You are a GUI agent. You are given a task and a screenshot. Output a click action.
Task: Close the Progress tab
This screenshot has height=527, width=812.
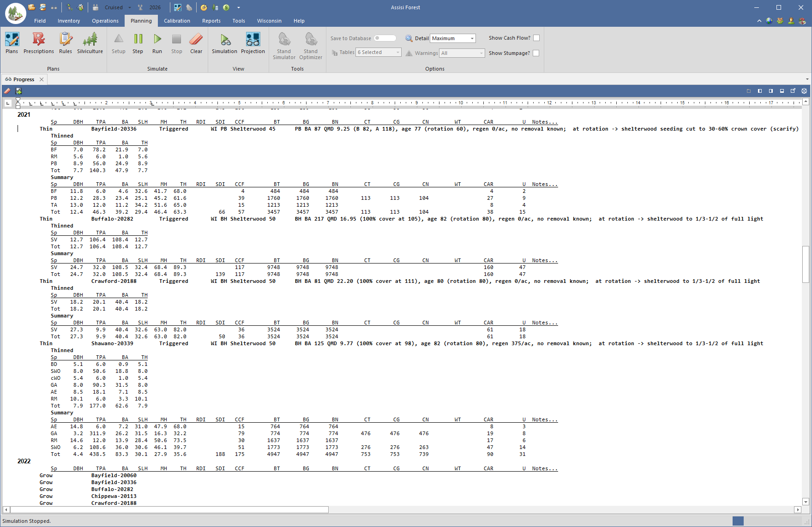pyautogui.click(x=42, y=79)
